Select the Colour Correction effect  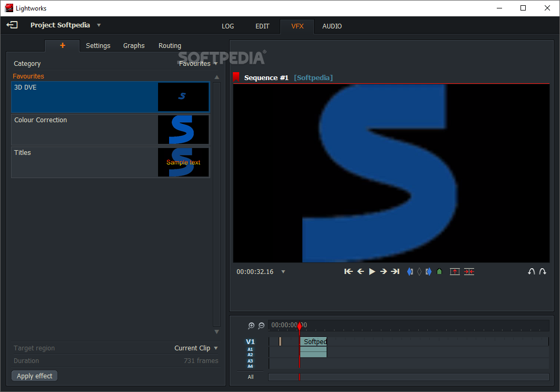(x=110, y=130)
